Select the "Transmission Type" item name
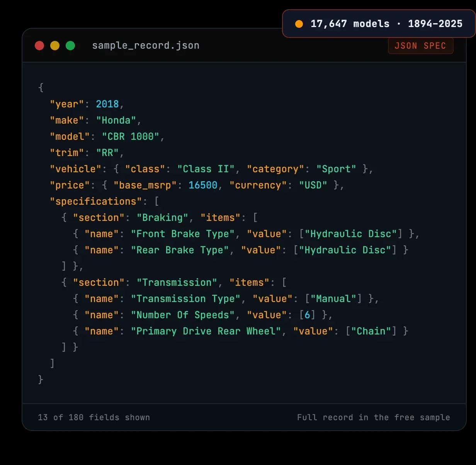 185,299
